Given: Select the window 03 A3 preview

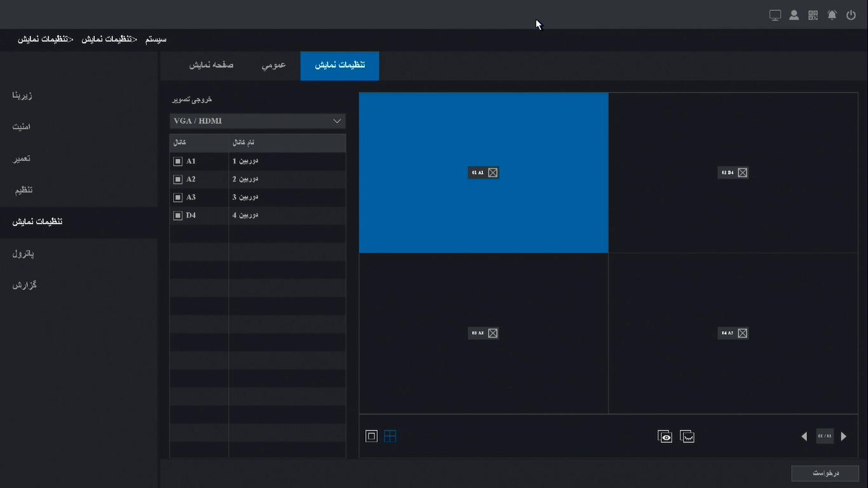Looking at the screenshot, I should click(x=484, y=334).
